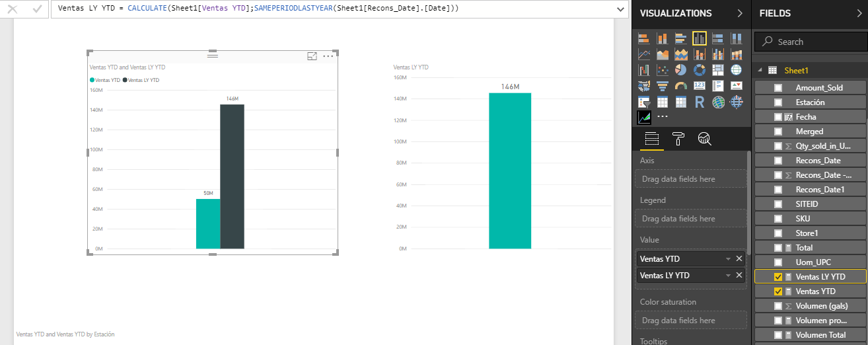Select the scatter chart visual

pyautogui.click(x=662, y=70)
